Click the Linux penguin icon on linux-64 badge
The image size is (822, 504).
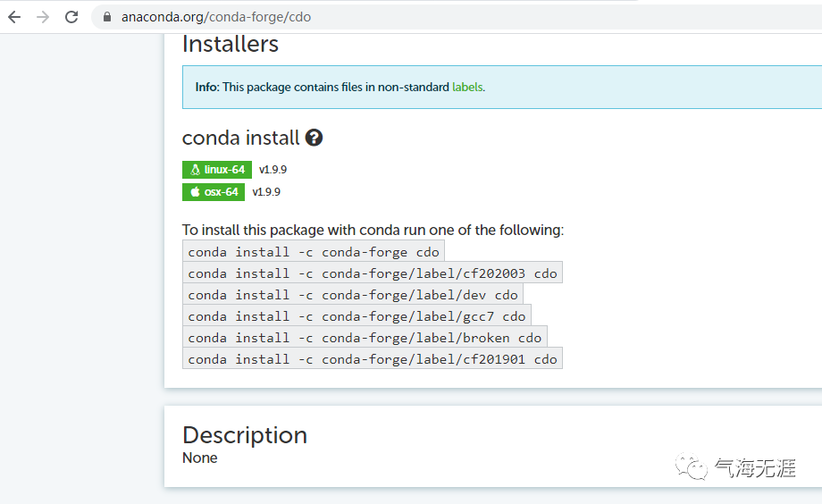click(x=195, y=170)
